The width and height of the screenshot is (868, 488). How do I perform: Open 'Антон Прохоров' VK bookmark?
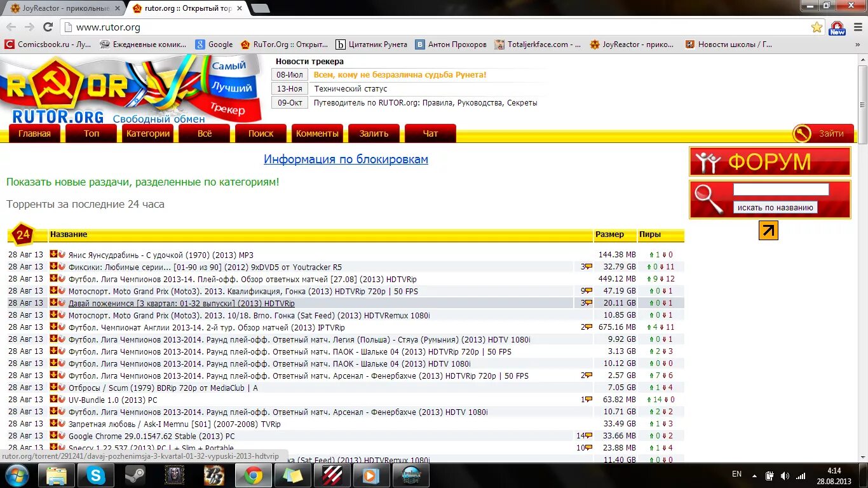pyautogui.click(x=451, y=44)
